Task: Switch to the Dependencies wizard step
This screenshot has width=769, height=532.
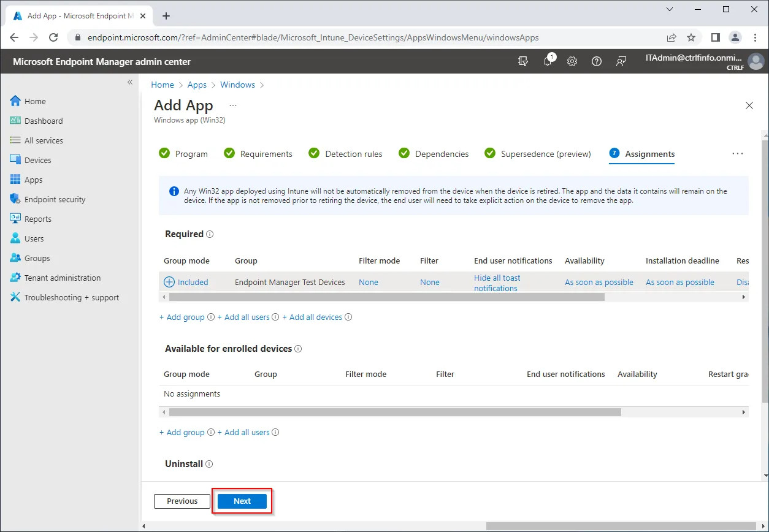Action: tap(434, 154)
